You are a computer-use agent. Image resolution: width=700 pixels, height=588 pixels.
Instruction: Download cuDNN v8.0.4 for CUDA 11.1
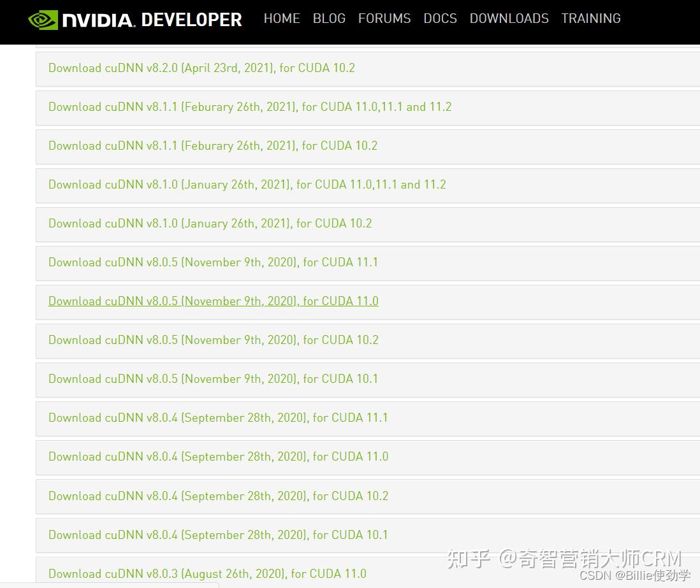pyautogui.click(x=218, y=418)
